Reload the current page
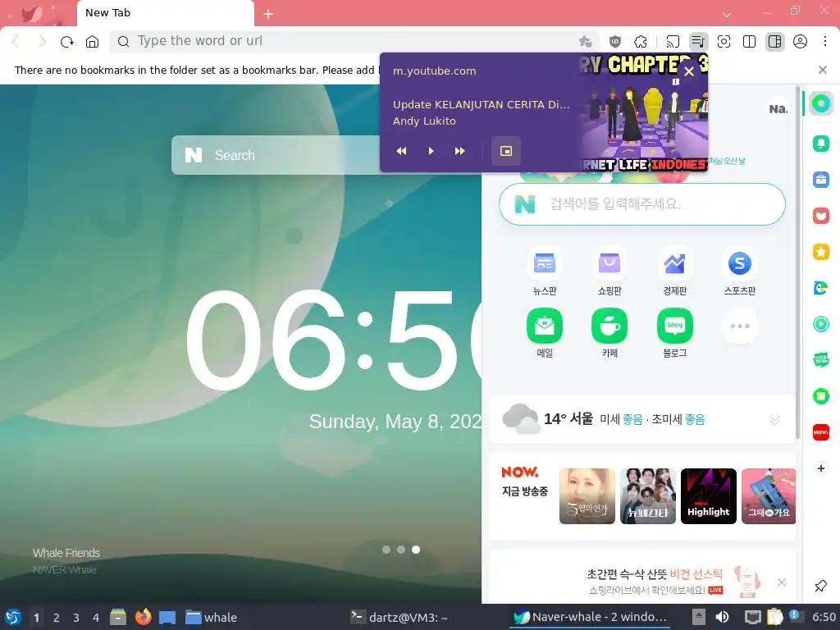Image resolution: width=840 pixels, height=630 pixels. click(67, 41)
